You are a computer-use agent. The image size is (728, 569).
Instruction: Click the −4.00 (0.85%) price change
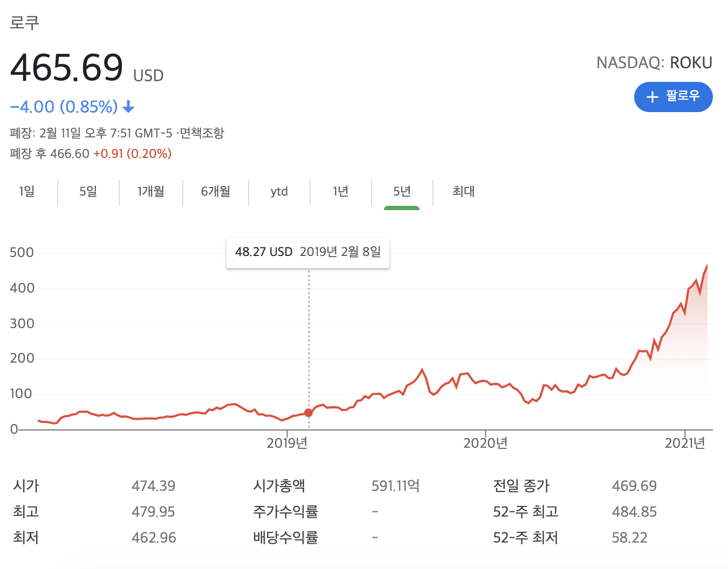(x=64, y=107)
